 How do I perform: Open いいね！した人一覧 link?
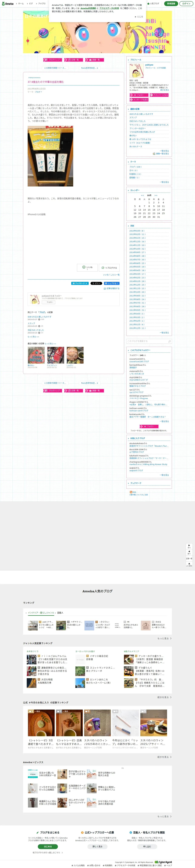pyautogui.click(x=111, y=275)
